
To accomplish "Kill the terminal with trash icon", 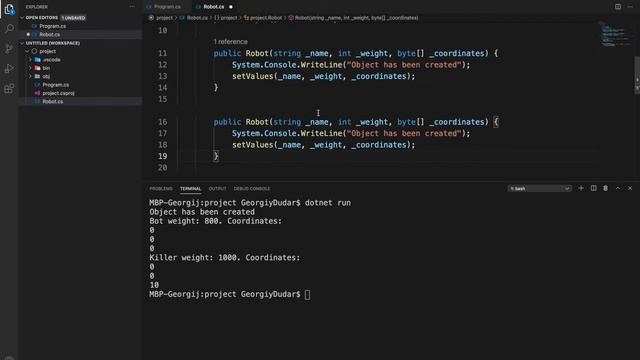I will click(606, 188).
